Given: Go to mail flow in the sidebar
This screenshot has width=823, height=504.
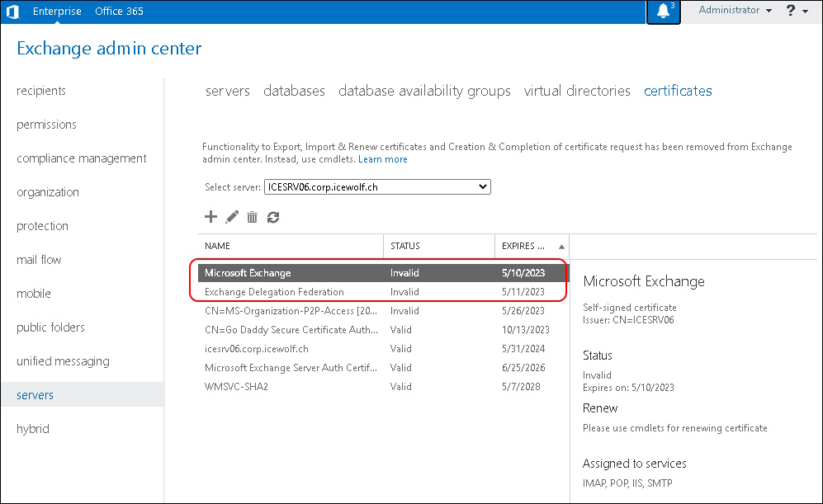Looking at the screenshot, I should click(x=39, y=260).
